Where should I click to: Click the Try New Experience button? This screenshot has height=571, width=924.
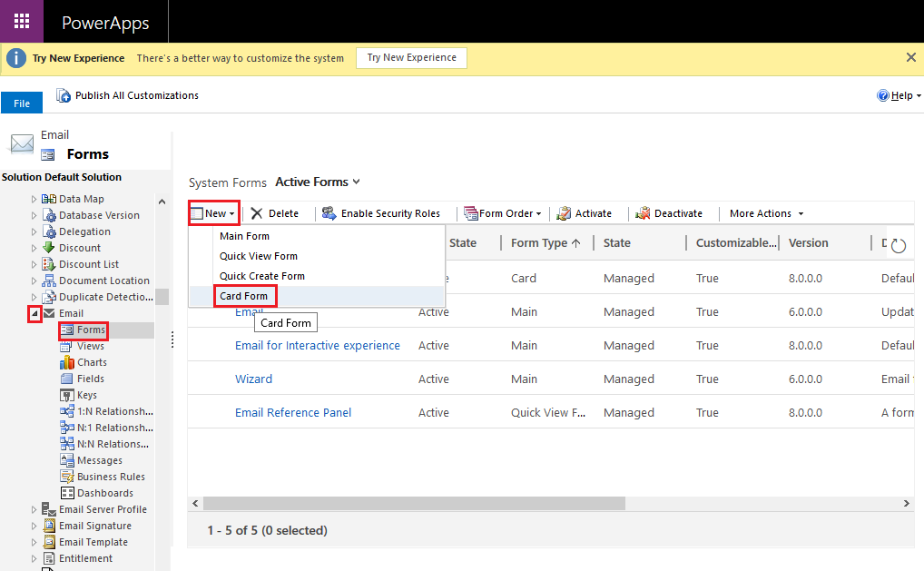[411, 58]
